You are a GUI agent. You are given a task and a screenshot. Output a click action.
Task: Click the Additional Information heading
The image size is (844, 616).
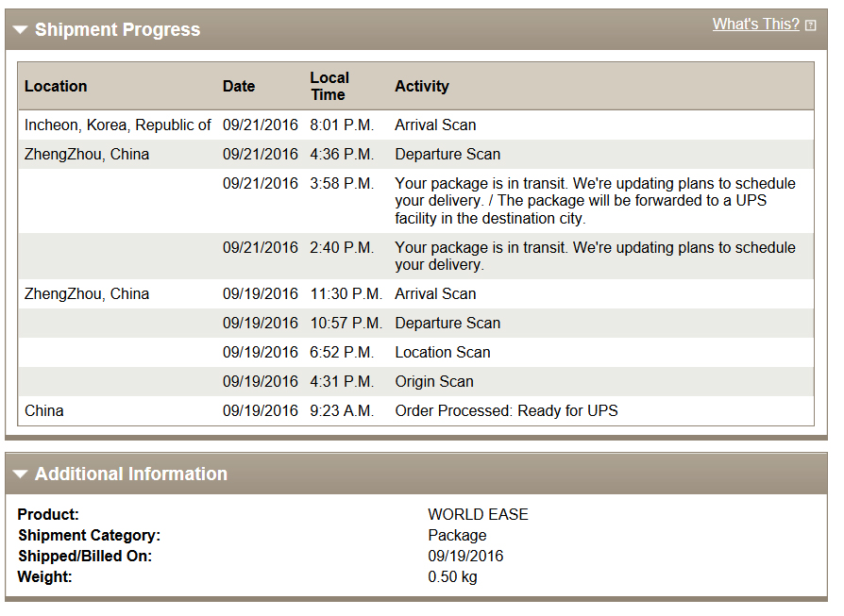131,474
